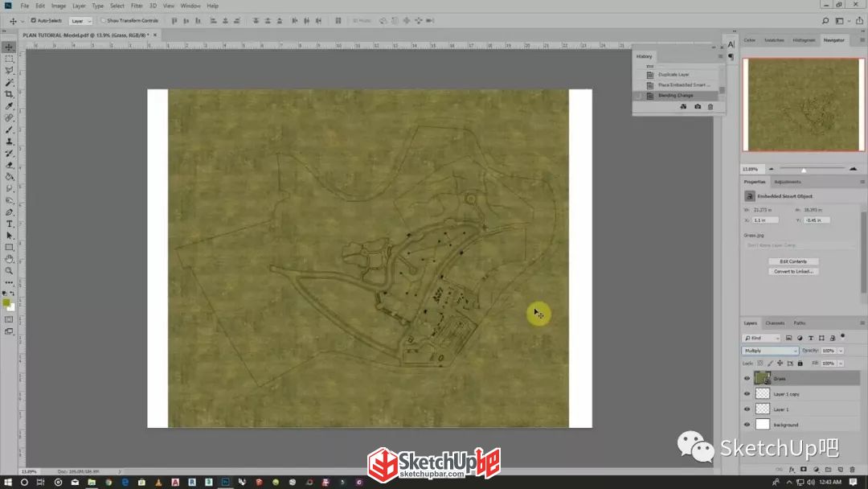Screen dimensions: 868x489
Task: Select the Rectangular Marquee tool
Action: [x=9, y=59]
